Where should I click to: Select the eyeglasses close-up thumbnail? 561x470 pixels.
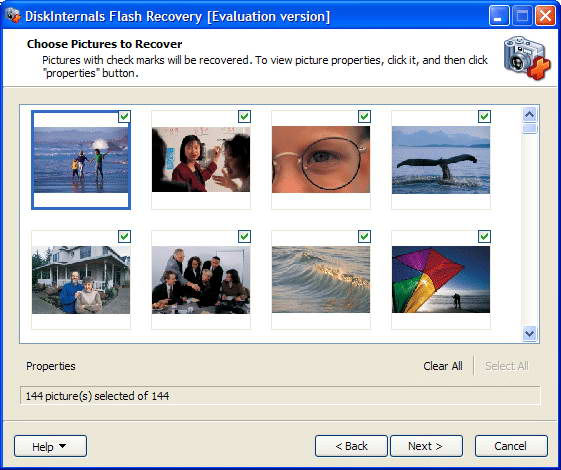321,160
